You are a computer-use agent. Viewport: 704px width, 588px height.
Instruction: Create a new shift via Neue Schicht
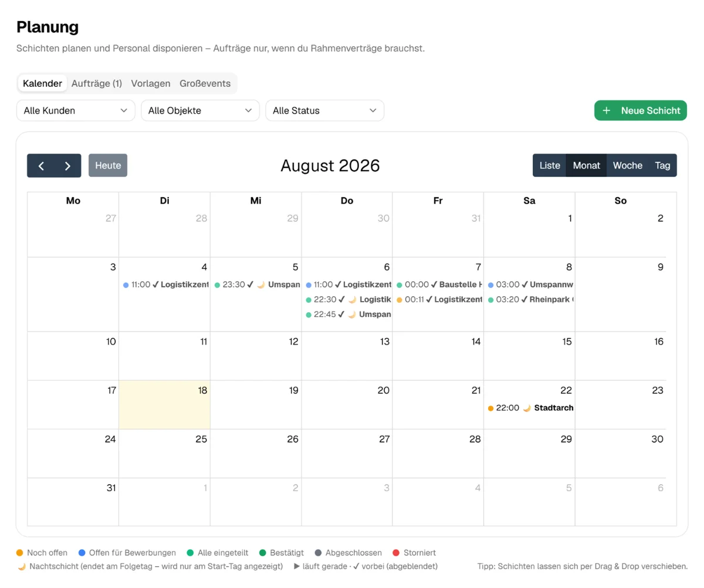pos(641,110)
